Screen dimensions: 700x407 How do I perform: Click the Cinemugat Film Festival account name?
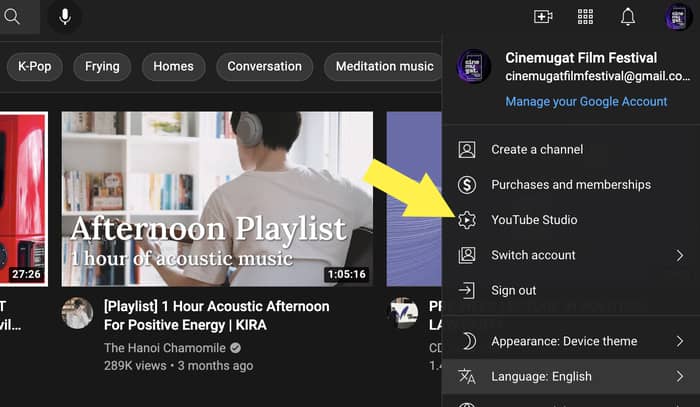pyautogui.click(x=581, y=58)
